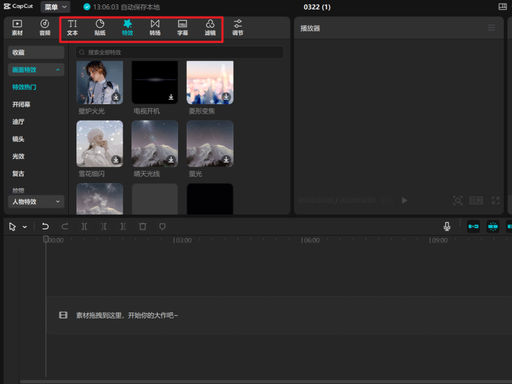This screenshot has height=384, width=512.
Task: Open the 调节 adjustment tab
Action: 238,28
